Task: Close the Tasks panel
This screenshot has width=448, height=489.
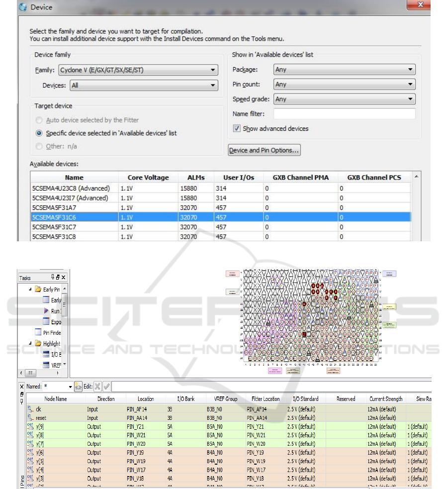Action: (63, 277)
